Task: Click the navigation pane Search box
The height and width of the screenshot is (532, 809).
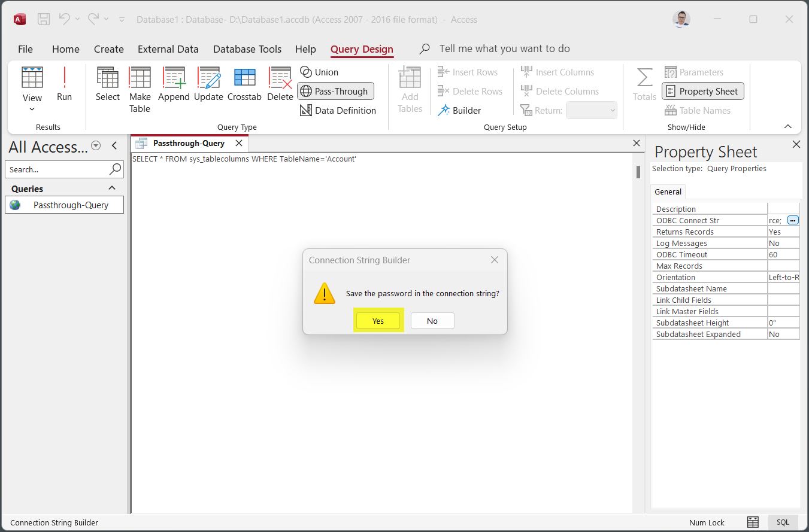Action: (57, 170)
